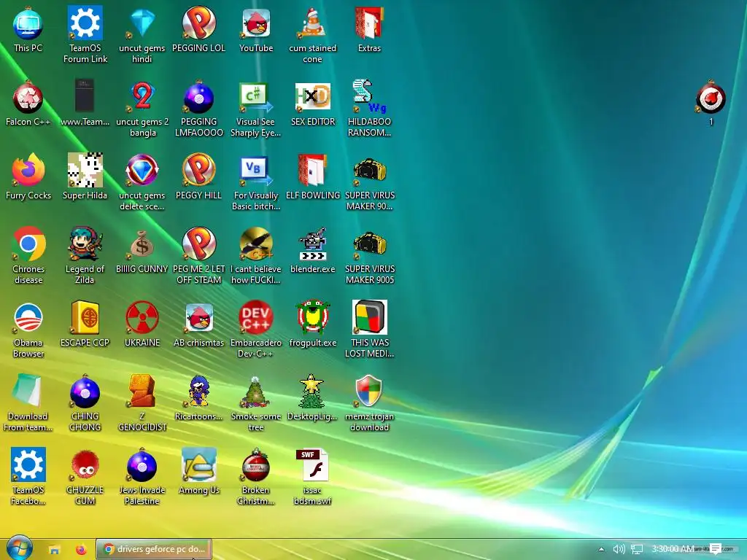Viewport: 747px width, 560px height.
Task: Open Embarcadero Dev-C++ shortcut
Action: pyautogui.click(x=256, y=318)
